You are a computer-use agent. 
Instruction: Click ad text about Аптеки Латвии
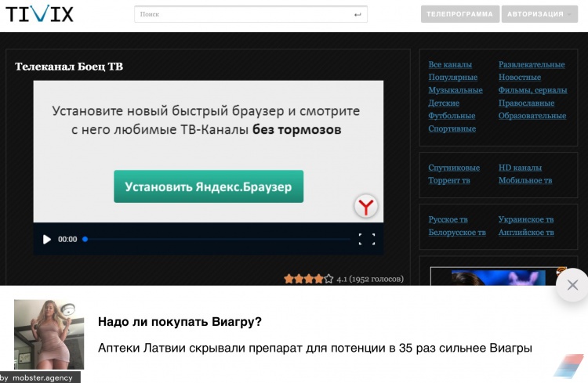click(315, 348)
